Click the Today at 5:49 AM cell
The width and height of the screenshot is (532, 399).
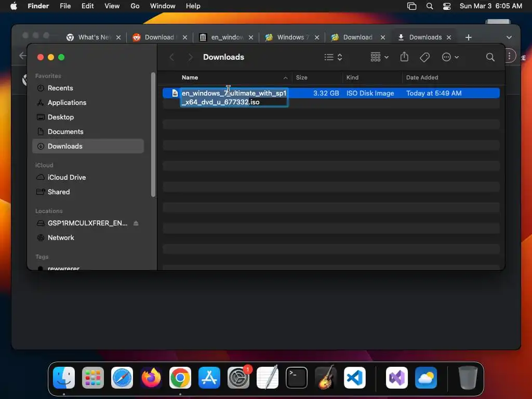(x=434, y=94)
